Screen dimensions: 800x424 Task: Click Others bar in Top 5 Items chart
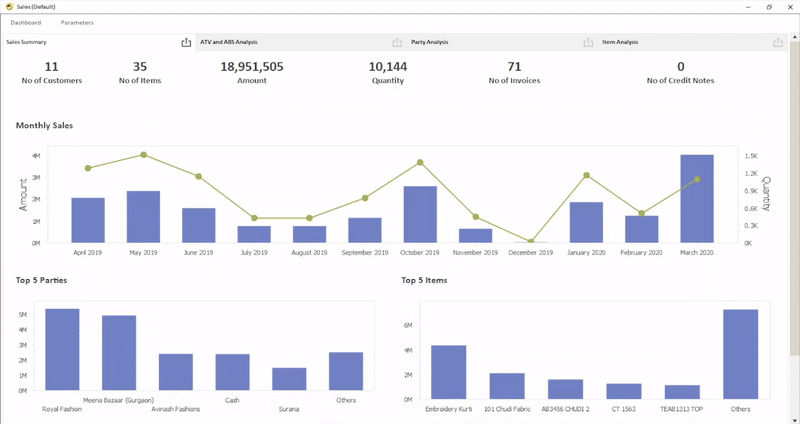click(x=740, y=354)
